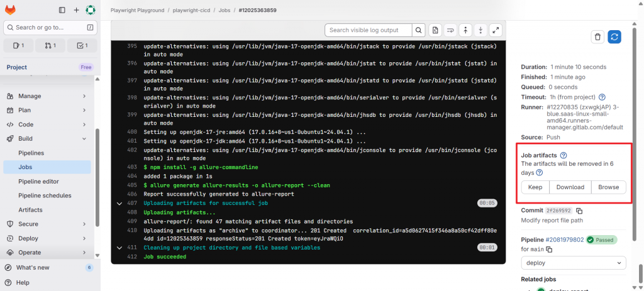Open commit 2f269592 link
This screenshot has height=291, width=644.
click(x=558, y=211)
